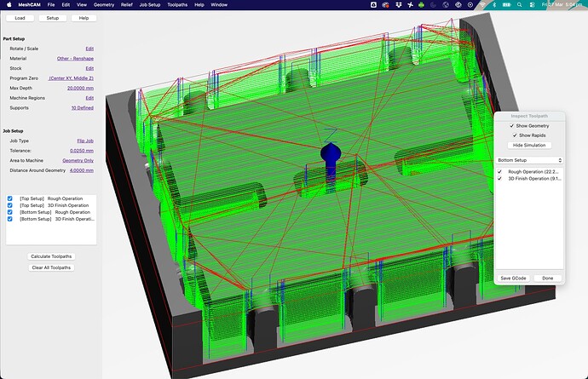
Task: Edit Max Depth 20.0000 mm value
Action: (80, 88)
